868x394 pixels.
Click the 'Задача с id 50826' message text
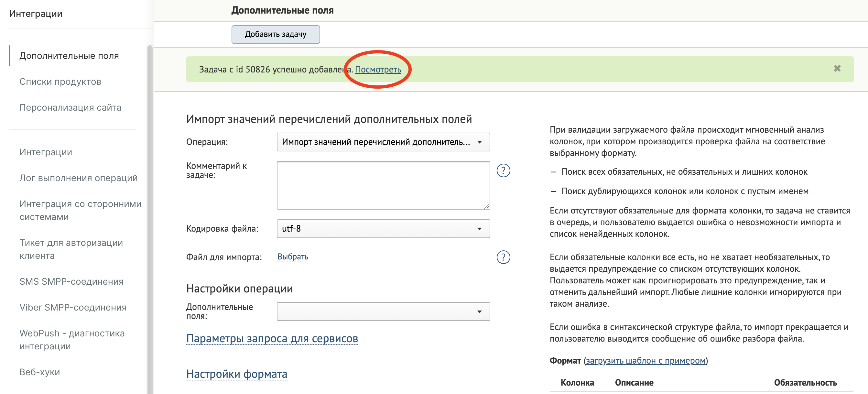point(276,70)
